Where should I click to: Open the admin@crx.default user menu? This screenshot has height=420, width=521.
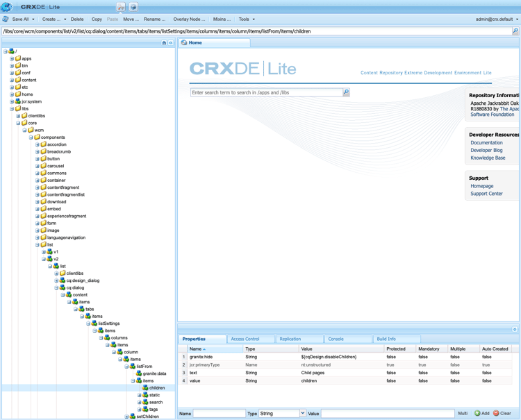[x=497, y=19]
